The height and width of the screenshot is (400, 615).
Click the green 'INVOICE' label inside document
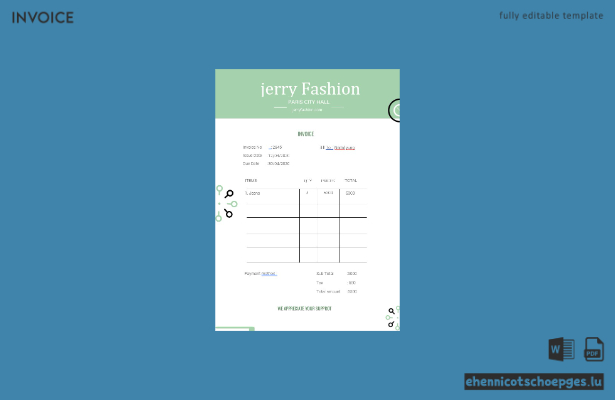[x=306, y=134]
